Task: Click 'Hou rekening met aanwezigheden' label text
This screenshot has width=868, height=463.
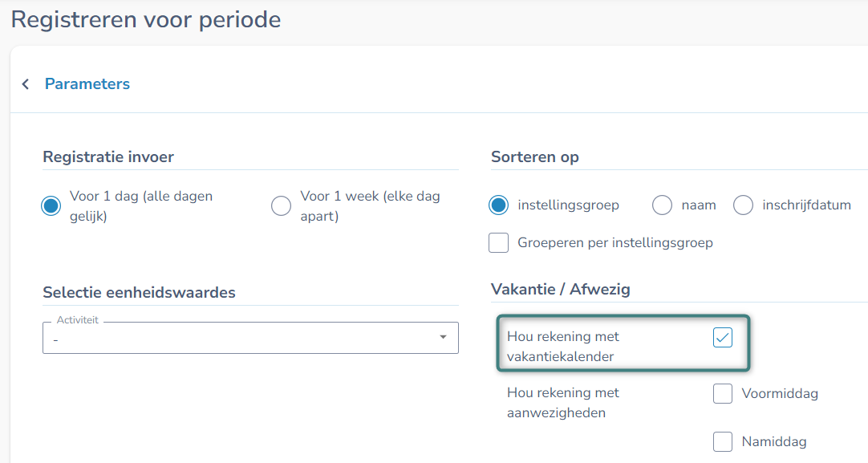Action: [x=563, y=403]
